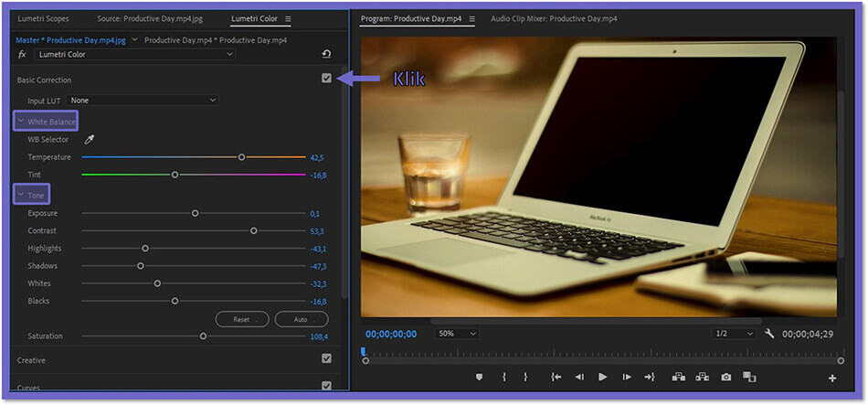Toggle the Creative section checkbox
The image size is (868, 405).
point(326,358)
